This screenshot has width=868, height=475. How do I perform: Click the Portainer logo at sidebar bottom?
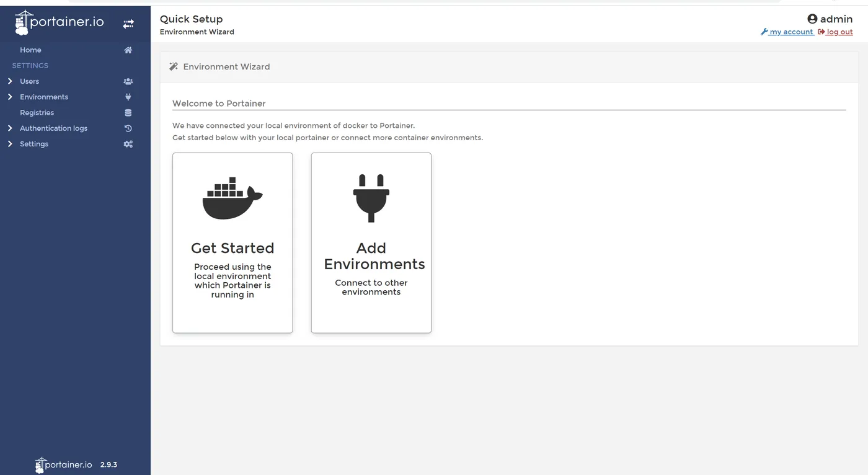pyautogui.click(x=64, y=464)
